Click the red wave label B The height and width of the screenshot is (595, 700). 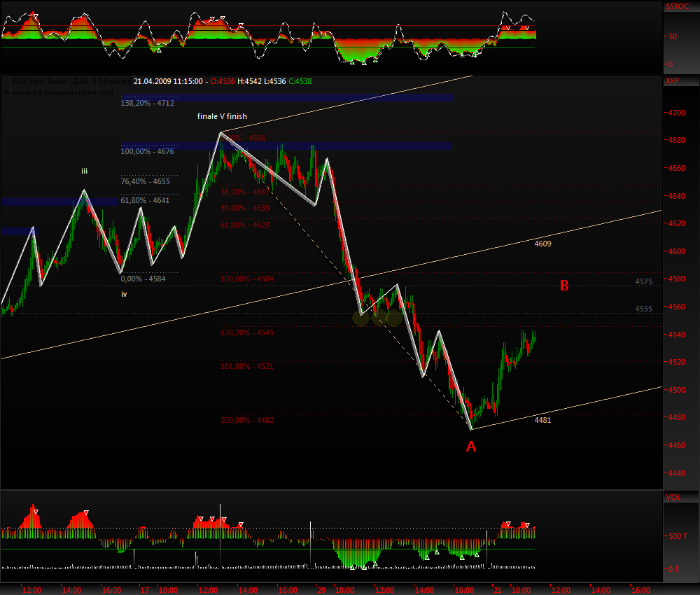[564, 286]
